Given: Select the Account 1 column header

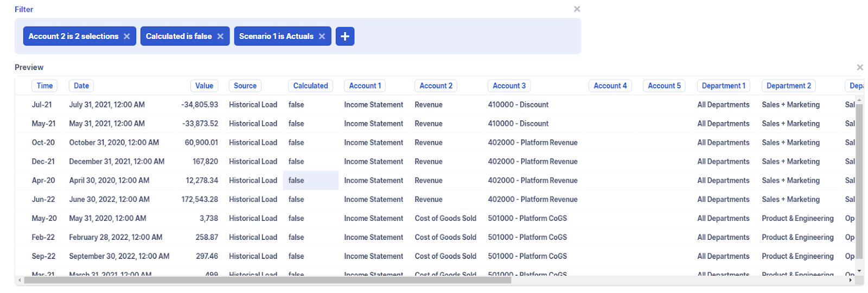Looking at the screenshot, I should point(365,86).
